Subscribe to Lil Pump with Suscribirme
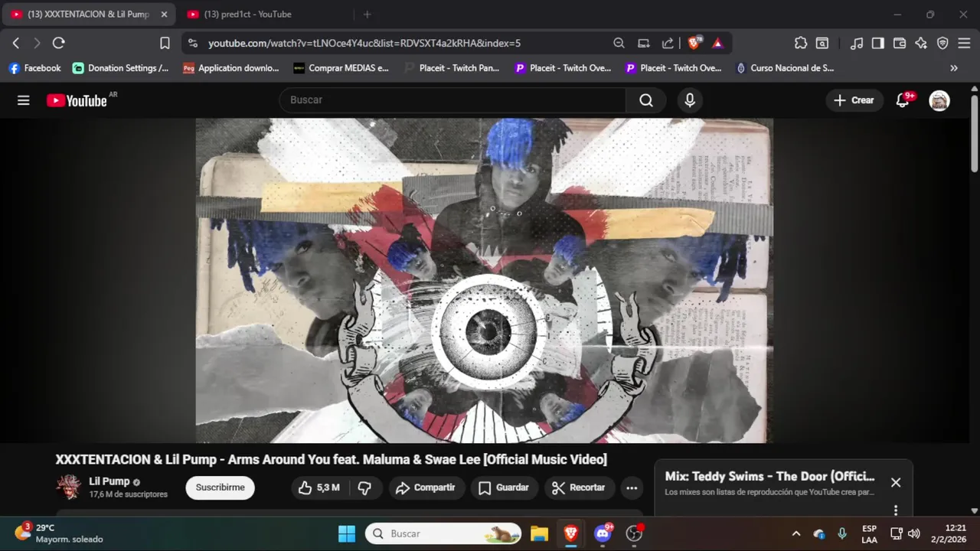The width and height of the screenshot is (980, 551). coord(220,487)
